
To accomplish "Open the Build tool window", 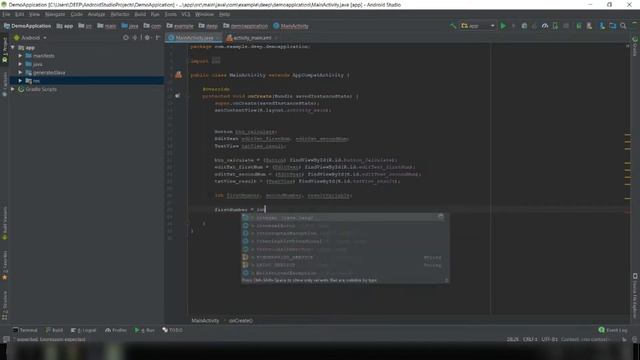I will (x=54, y=330).
